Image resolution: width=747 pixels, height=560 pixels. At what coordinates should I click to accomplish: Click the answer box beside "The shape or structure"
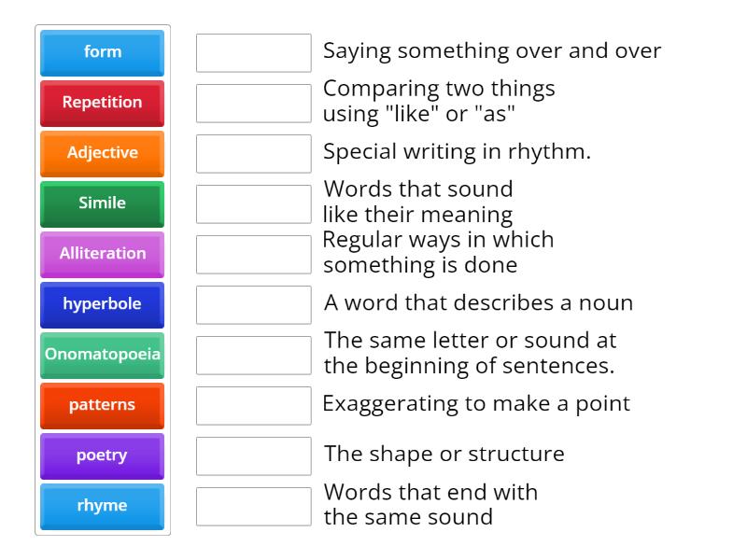(x=253, y=455)
